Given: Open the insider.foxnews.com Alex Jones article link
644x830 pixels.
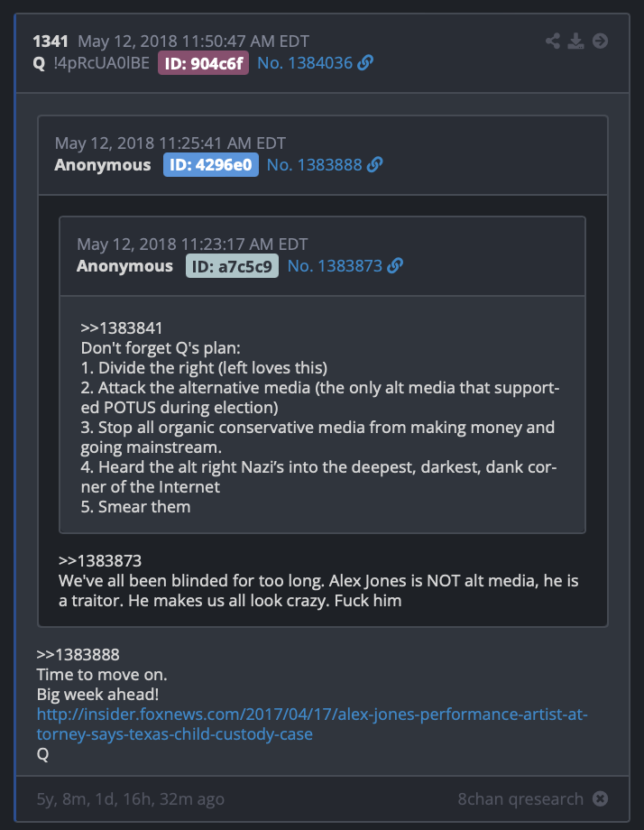Looking at the screenshot, I should 312,724.
